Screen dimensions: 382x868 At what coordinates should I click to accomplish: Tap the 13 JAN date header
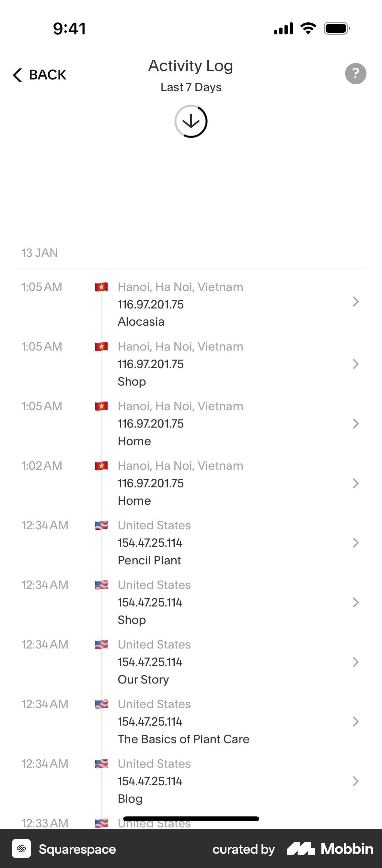(x=40, y=253)
